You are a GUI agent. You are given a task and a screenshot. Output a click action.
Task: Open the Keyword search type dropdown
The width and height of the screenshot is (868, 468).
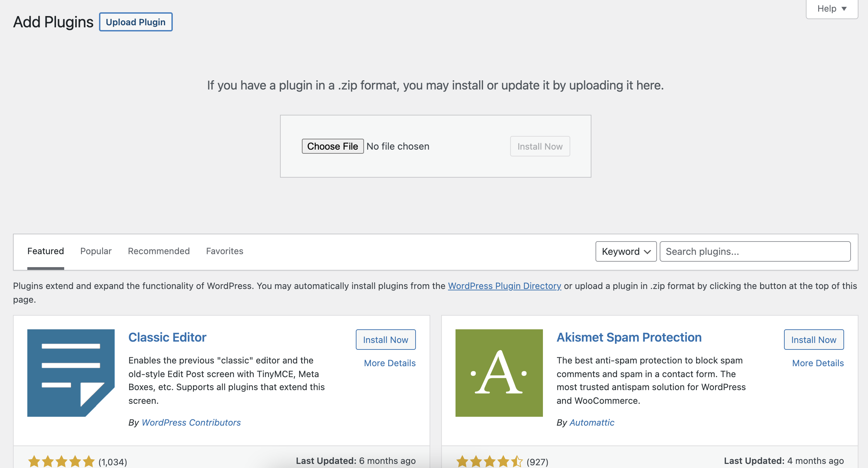click(626, 251)
